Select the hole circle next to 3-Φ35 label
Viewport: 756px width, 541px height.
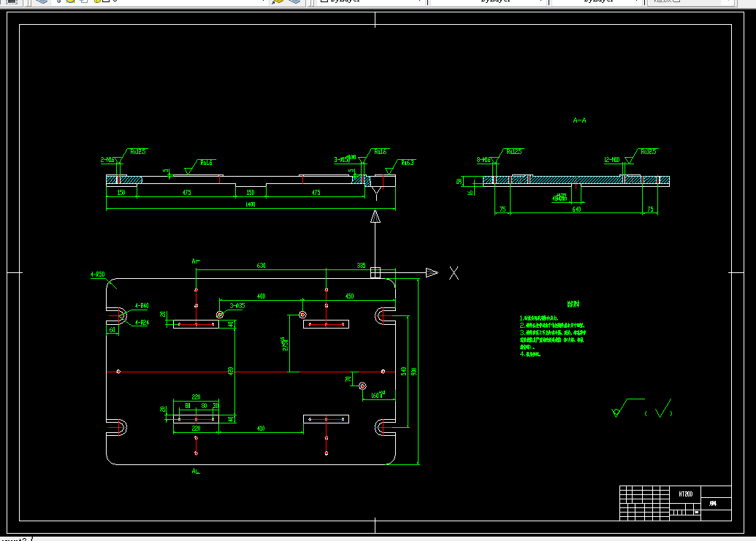click(220, 315)
